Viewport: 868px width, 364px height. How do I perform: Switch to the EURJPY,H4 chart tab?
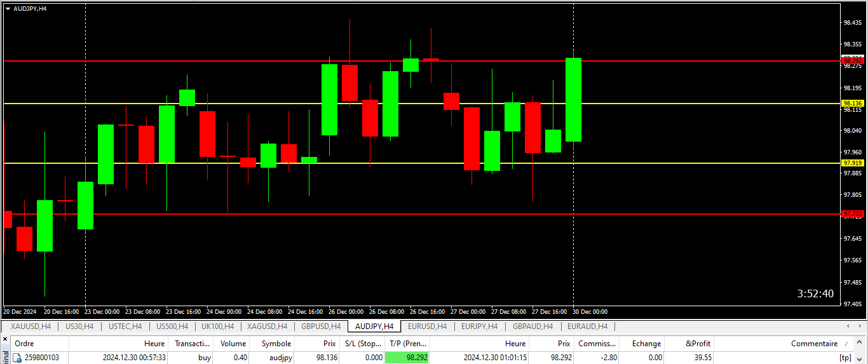tap(480, 327)
